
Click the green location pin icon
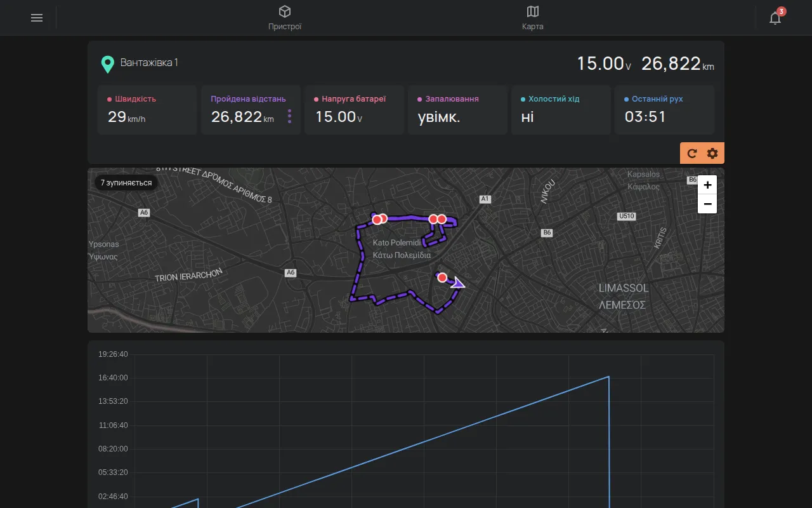tap(108, 64)
